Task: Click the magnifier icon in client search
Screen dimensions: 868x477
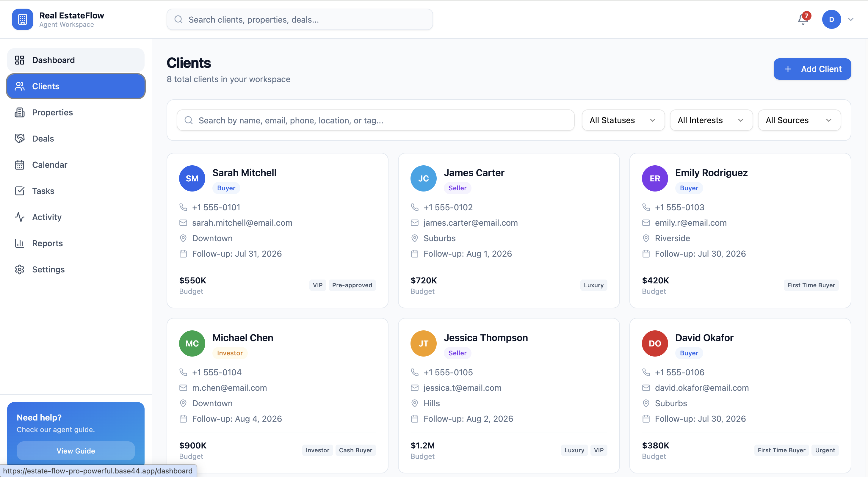Action: coord(189,120)
